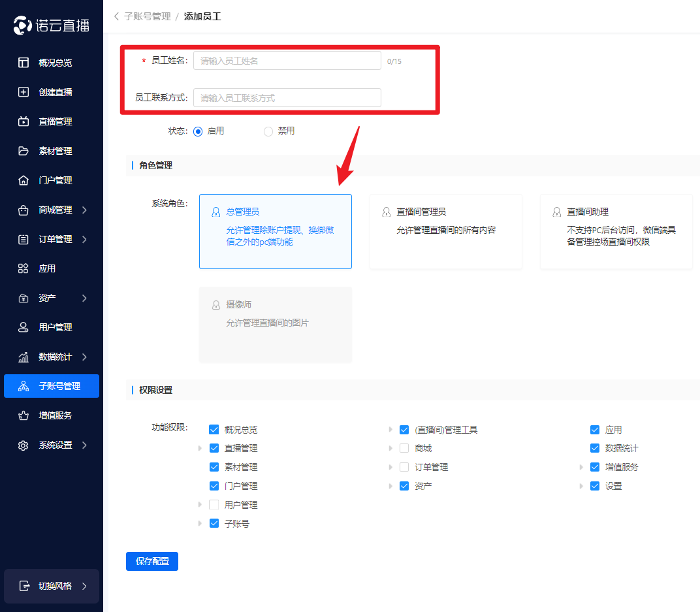Open 直播管理 via its TV icon
Image resolution: width=700 pixels, height=612 pixels.
tap(24, 121)
